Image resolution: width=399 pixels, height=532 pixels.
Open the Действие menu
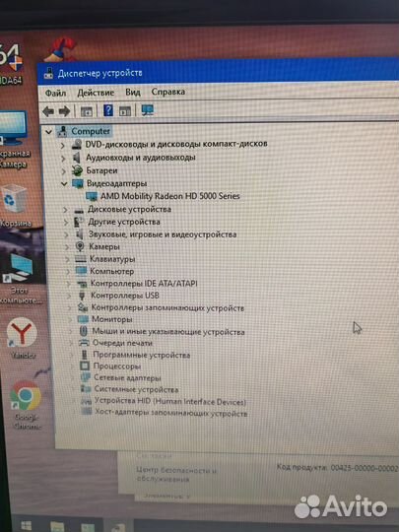coord(96,93)
